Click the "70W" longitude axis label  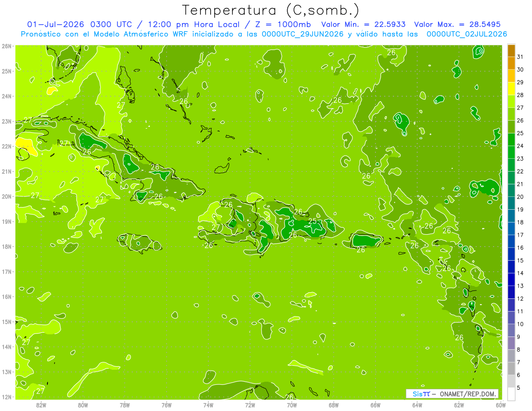click(292, 405)
